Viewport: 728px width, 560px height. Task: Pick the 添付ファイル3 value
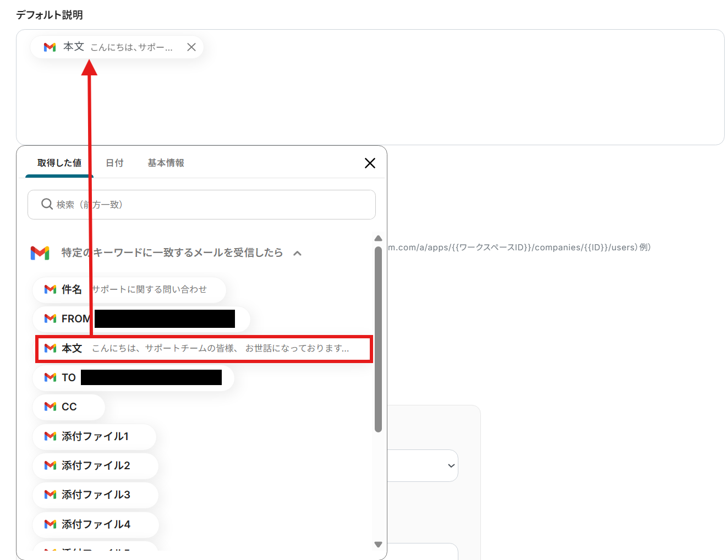(x=95, y=495)
